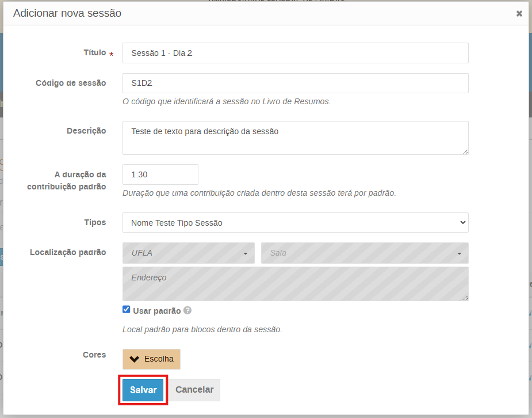
Task: Click inside the Descrição text area
Action: click(295, 138)
